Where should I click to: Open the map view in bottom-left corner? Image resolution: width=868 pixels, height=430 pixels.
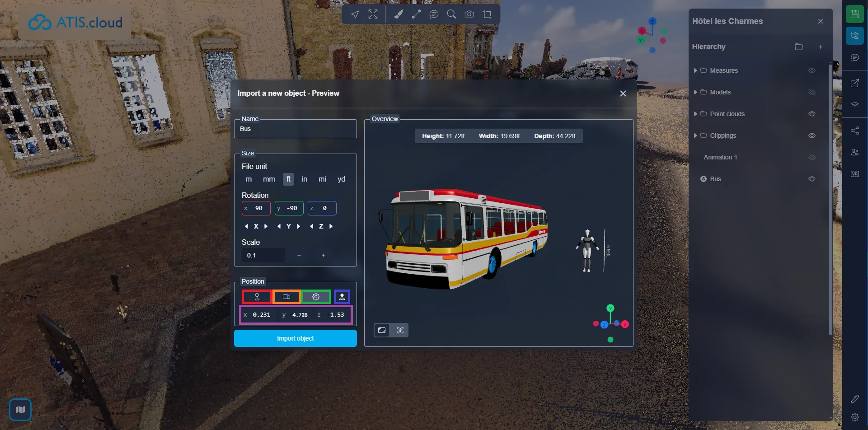point(20,409)
